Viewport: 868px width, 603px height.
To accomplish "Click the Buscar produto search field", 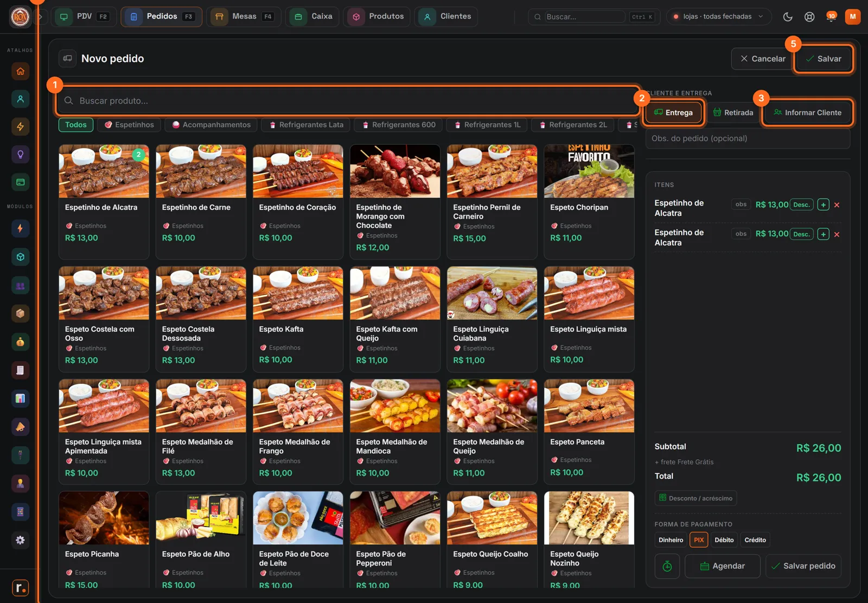I will [x=347, y=101].
